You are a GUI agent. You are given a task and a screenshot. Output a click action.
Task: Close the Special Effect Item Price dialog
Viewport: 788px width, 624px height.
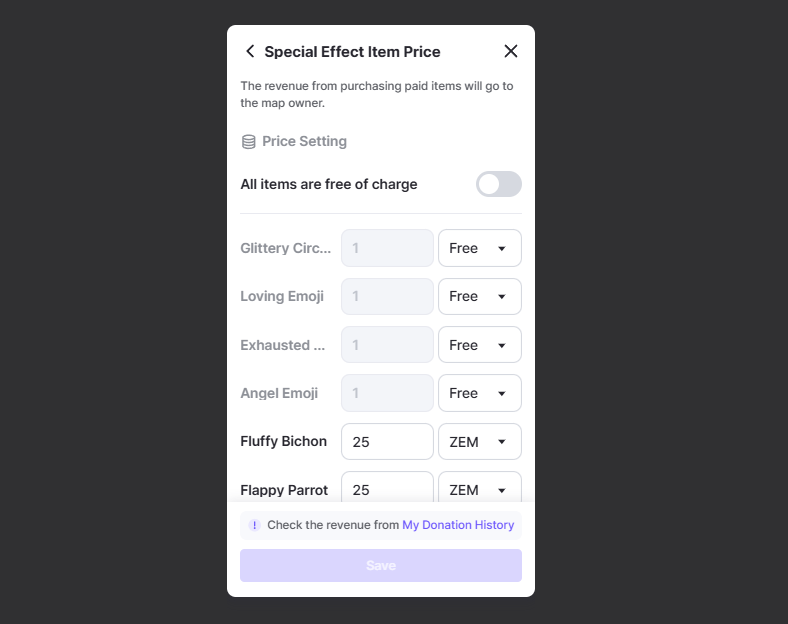511,51
